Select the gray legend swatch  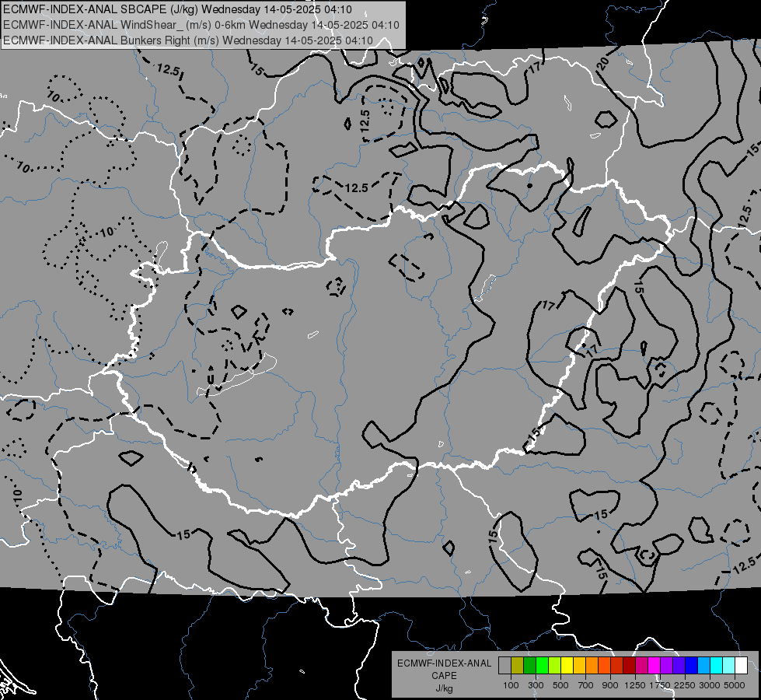[504, 666]
